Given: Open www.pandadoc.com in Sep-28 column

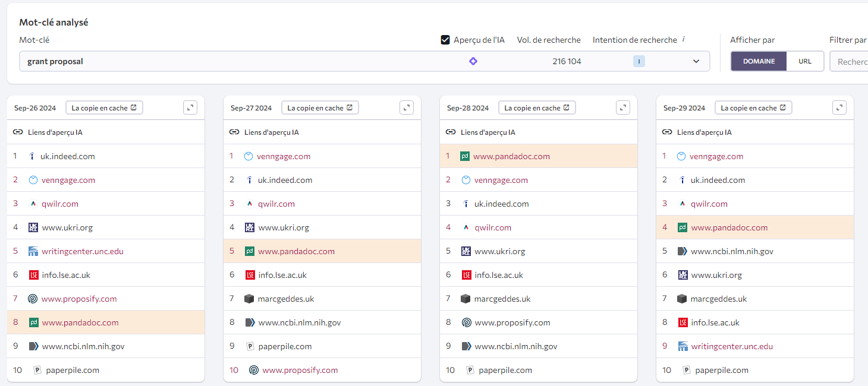Looking at the screenshot, I should point(512,156).
